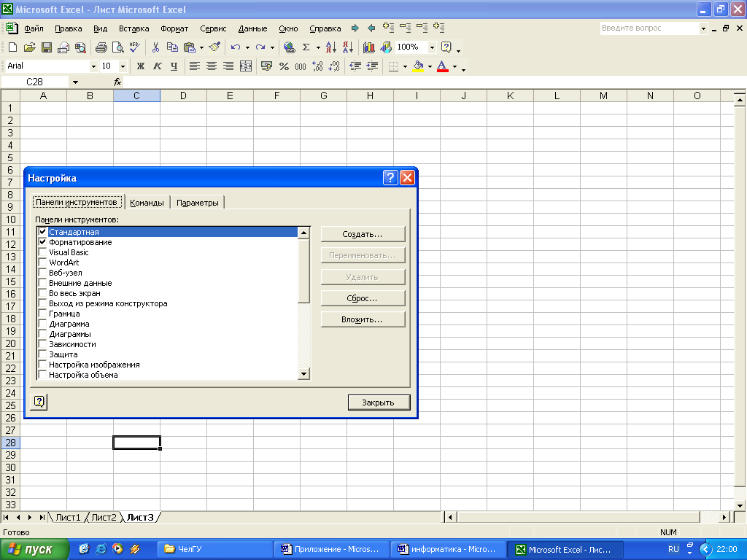Click the Open file folder icon
The width and height of the screenshot is (747, 560).
point(29,47)
